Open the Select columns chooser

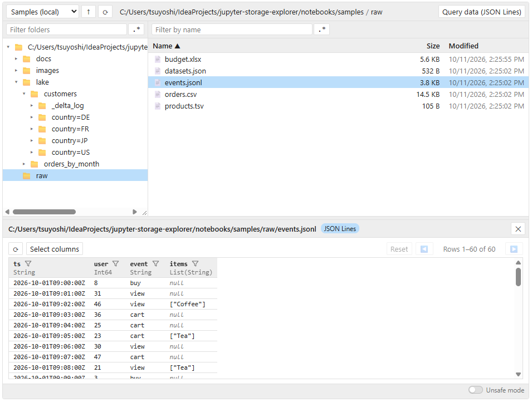point(54,249)
